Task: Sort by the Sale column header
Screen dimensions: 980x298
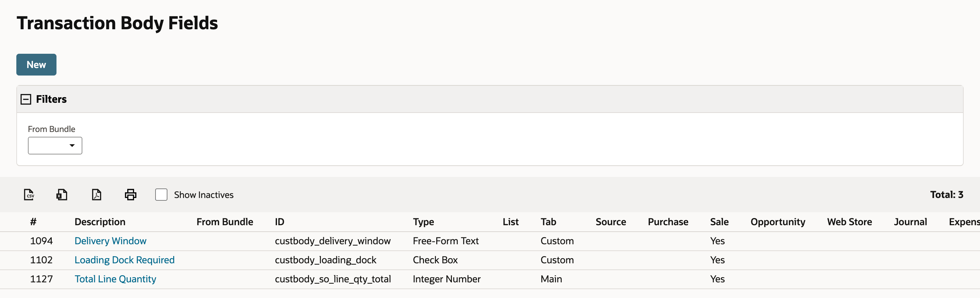Action: click(x=719, y=222)
